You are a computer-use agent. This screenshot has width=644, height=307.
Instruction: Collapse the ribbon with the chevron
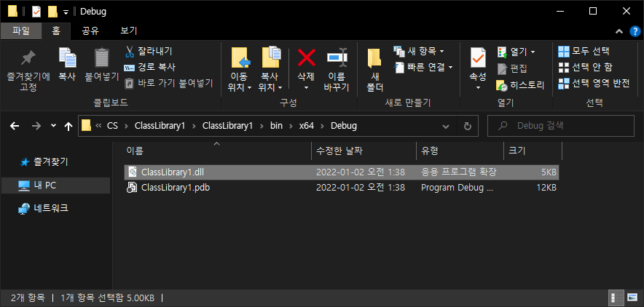[x=619, y=31]
